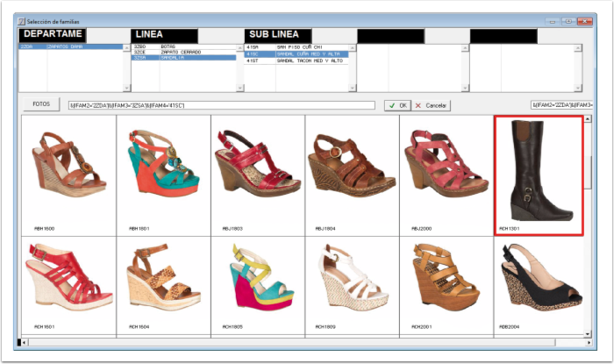Click the SUB LINEA column header
Image resolution: width=614 pixels, height=364 pixels.
click(x=278, y=35)
